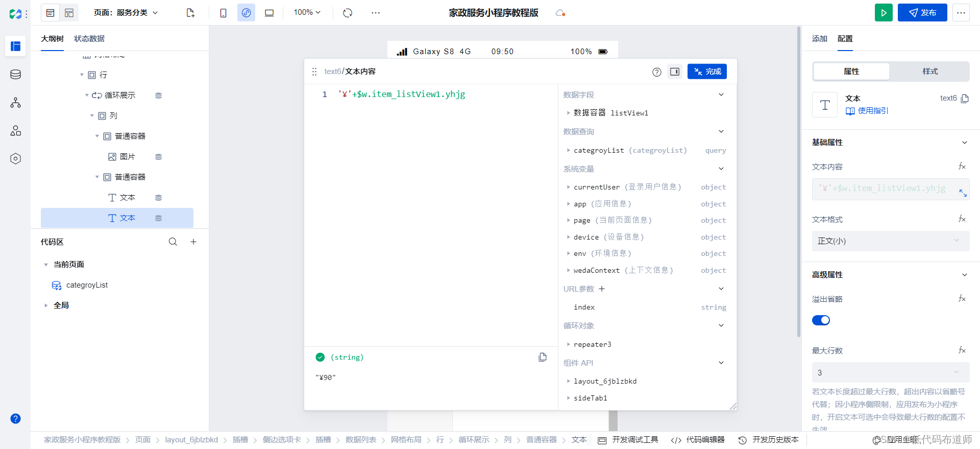Open 开发历史版本 in bottom bar
The height and width of the screenshot is (449, 980).
click(768, 440)
